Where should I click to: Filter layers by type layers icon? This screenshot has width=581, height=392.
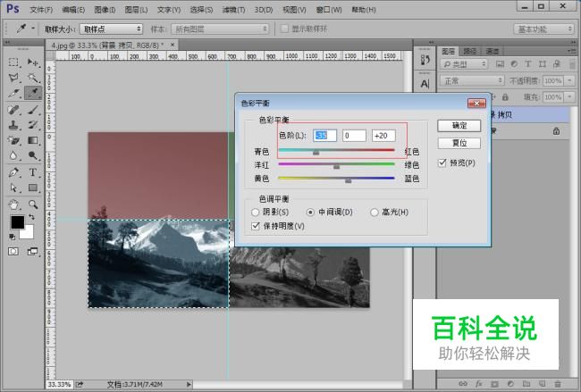(x=528, y=64)
